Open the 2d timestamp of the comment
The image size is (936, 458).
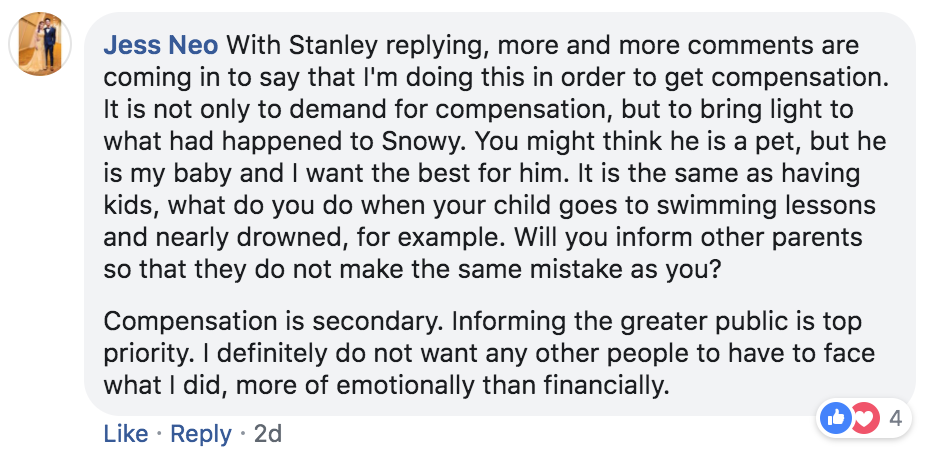267,434
